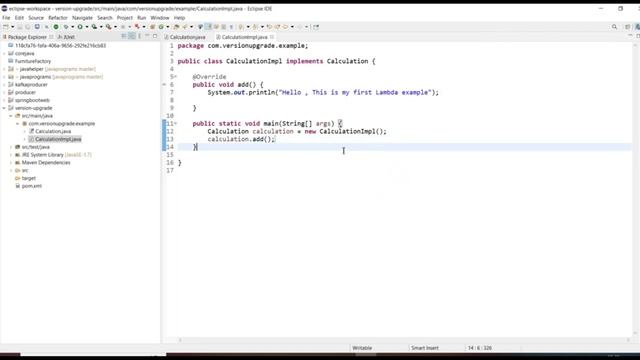Click the search magnifier icon at top right
Image resolution: width=640 pixels, height=360 pixels.
point(614,27)
